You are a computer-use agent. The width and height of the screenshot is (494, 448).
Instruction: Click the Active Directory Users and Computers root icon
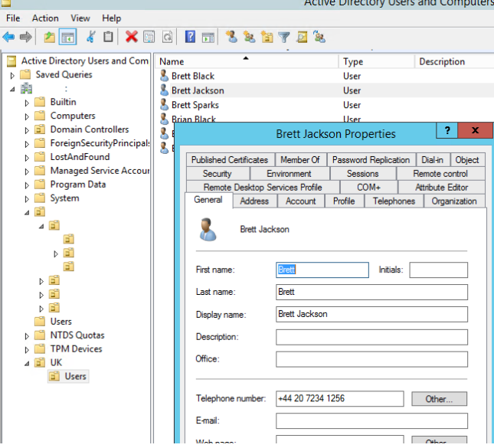click(x=11, y=61)
